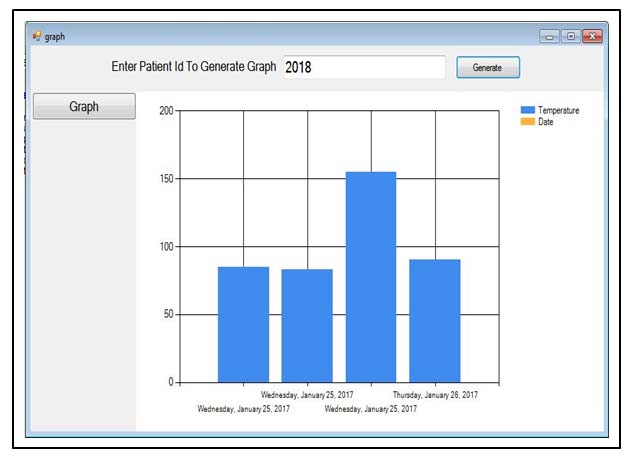The image size is (631, 461).
Task: Maximize the graph window
Action: click(571, 36)
